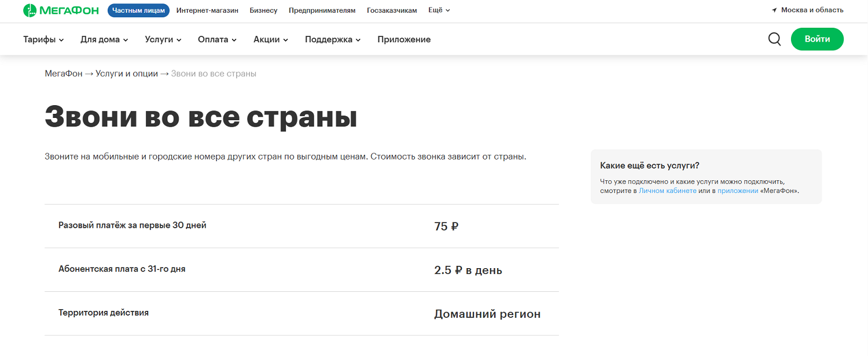Viewport: 868px width, 356px height.
Task: Open the Акции dropdown
Action: pos(270,39)
